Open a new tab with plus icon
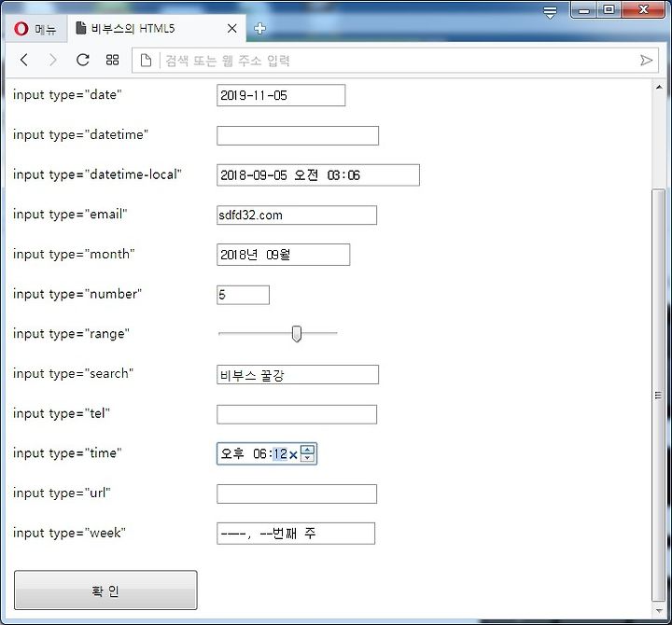 259,29
